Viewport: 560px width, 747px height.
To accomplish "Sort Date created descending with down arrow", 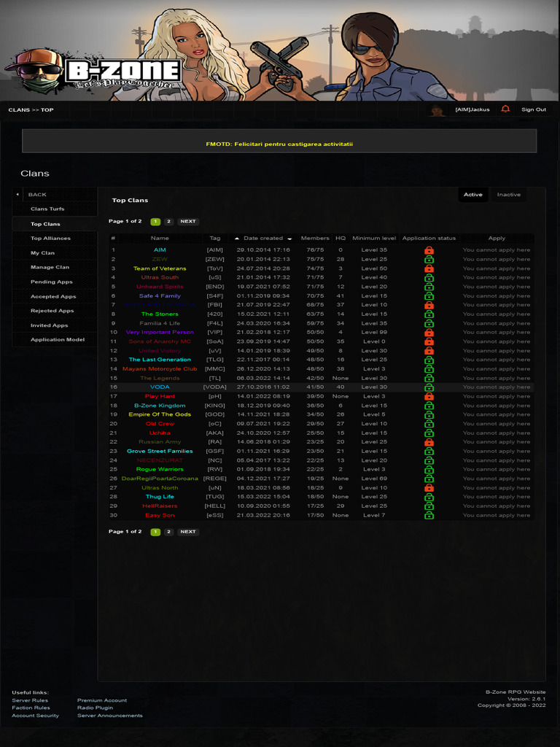I will click(289, 239).
